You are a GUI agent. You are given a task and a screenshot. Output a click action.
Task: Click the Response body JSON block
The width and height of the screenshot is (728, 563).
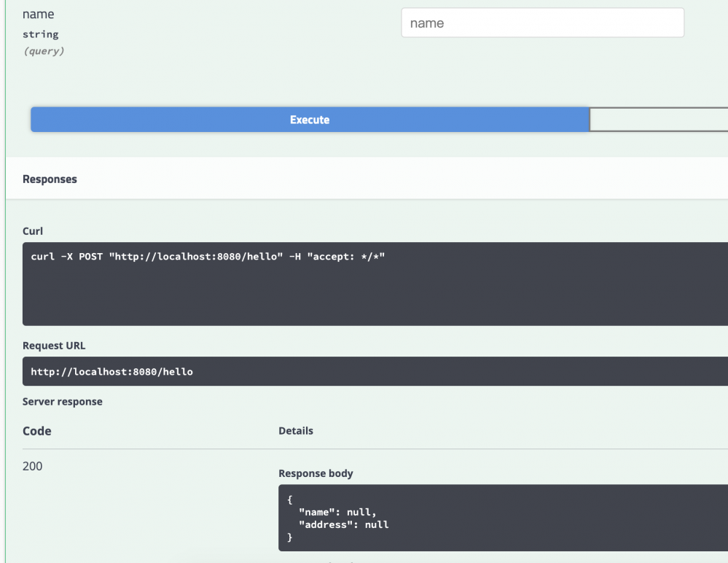coord(503,518)
